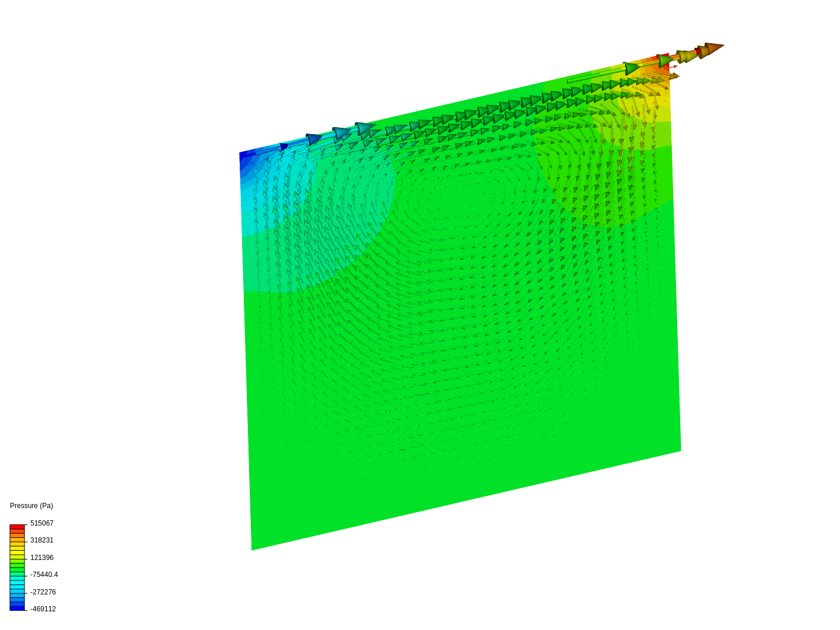The height and width of the screenshot is (630, 840).
Task: Pick the dark blue band in pressure legend
Action: [17, 608]
